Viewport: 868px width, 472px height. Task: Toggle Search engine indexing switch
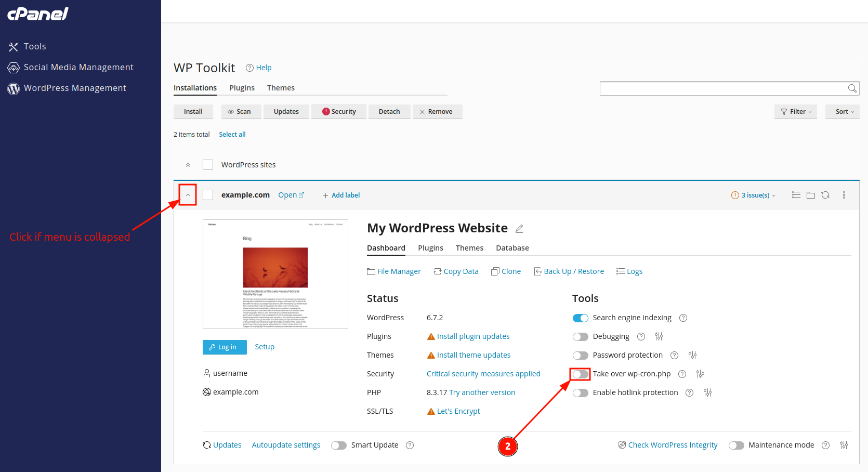tap(581, 318)
